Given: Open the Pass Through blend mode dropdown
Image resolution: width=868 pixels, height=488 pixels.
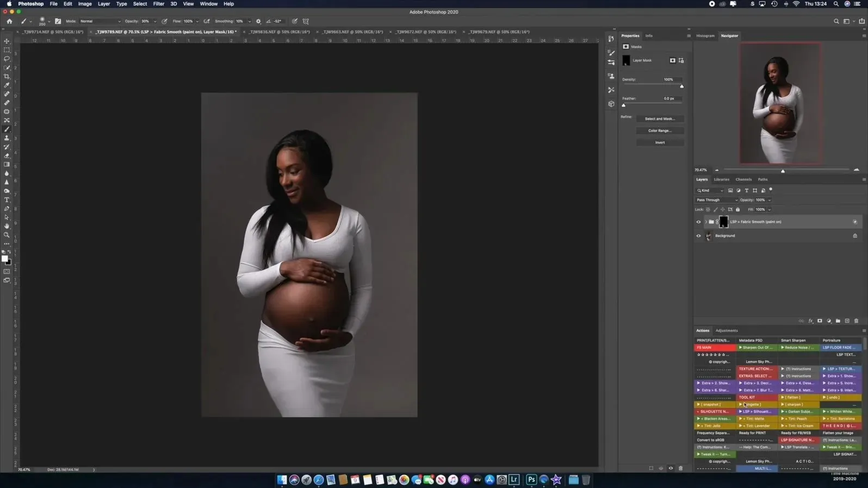Looking at the screenshot, I should point(717,200).
